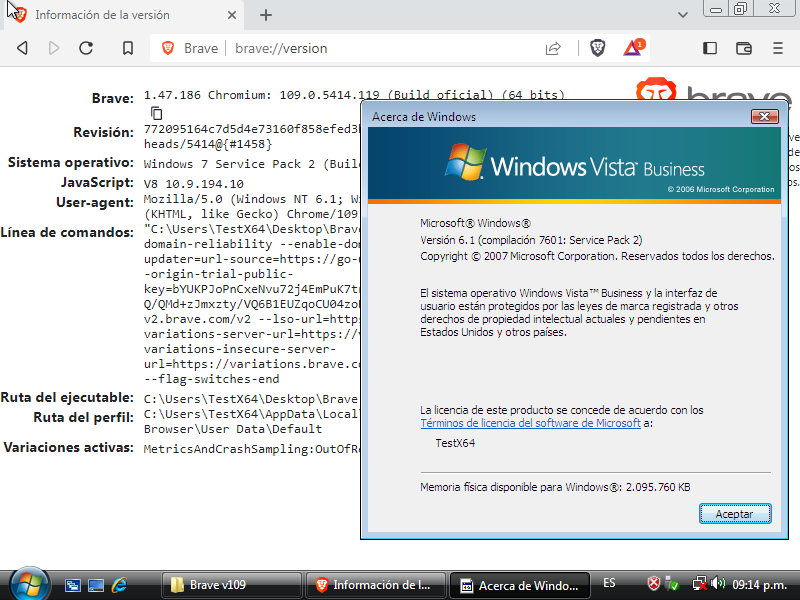The width and height of the screenshot is (800, 600).
Task: Restore down the Brave browser window
Action: coord(740,9)
